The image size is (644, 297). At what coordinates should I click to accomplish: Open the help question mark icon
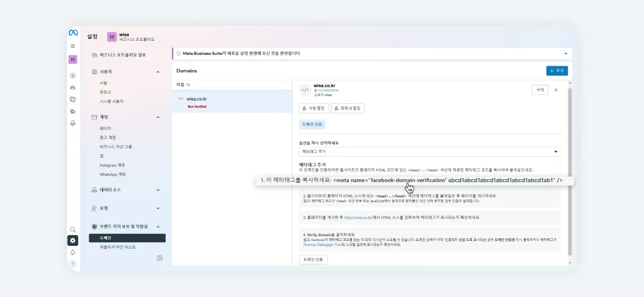coord(73,264)
